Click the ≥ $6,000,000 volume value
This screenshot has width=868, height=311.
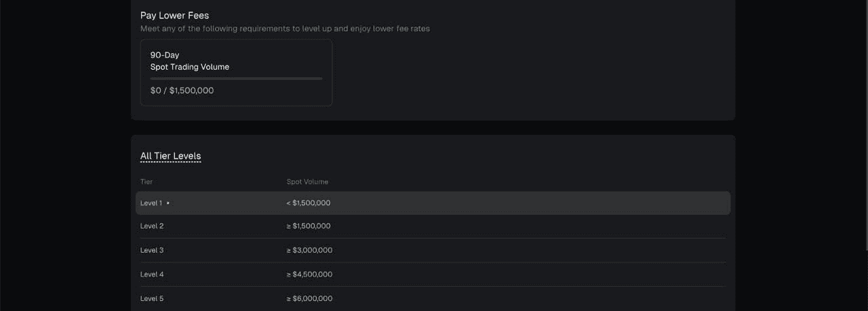click(309, 299)
